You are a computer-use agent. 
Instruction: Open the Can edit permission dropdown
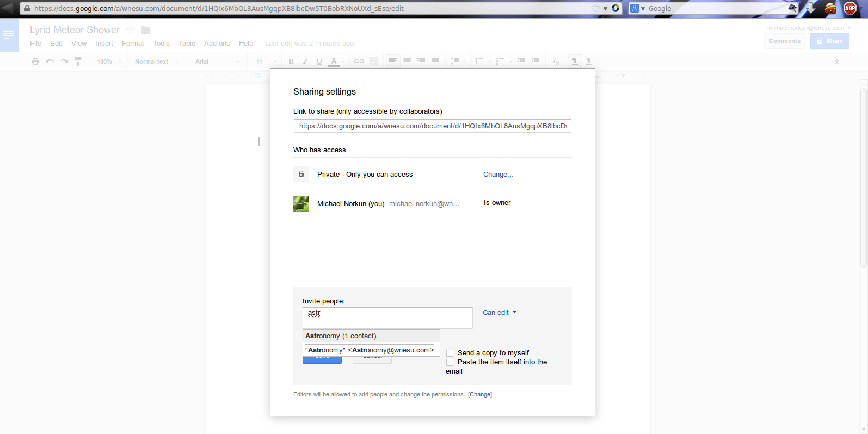(500, 313)
